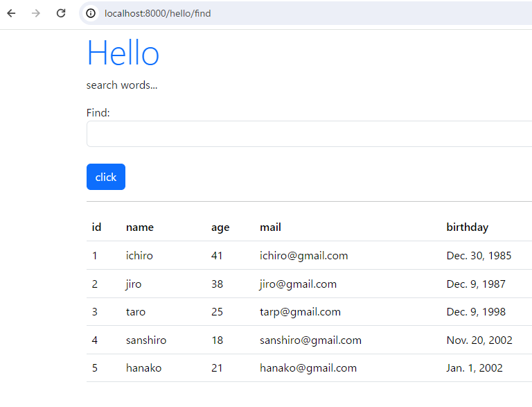532x407 pixels.
Task: Open the site information icon
Action: coord(91,13)
